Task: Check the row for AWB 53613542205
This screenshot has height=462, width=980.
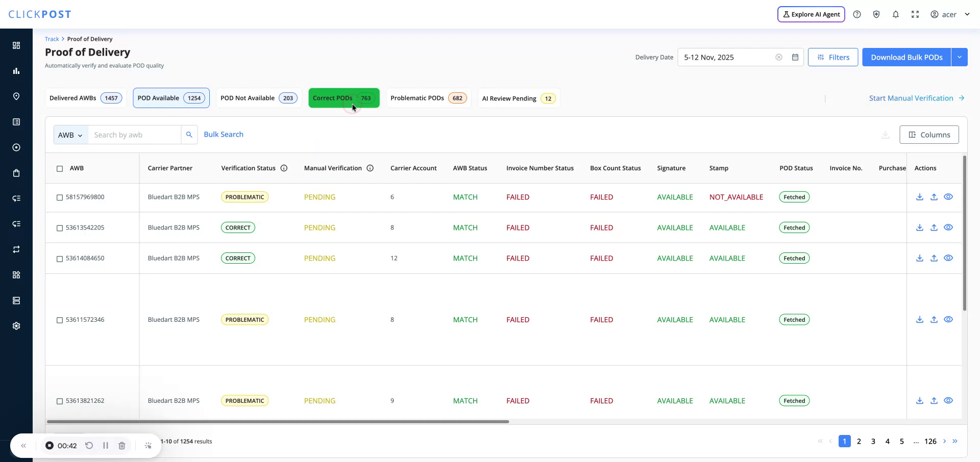Action: 60,228
